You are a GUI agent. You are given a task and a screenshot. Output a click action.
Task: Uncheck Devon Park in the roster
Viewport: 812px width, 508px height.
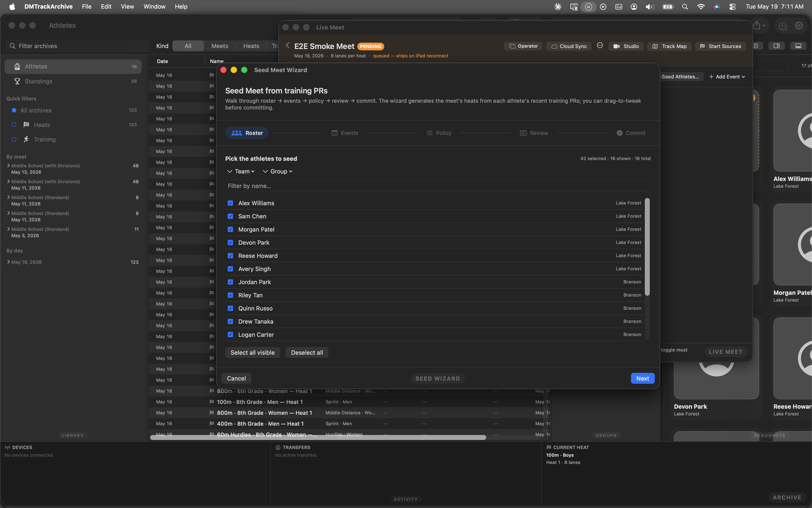coord(230,242)
